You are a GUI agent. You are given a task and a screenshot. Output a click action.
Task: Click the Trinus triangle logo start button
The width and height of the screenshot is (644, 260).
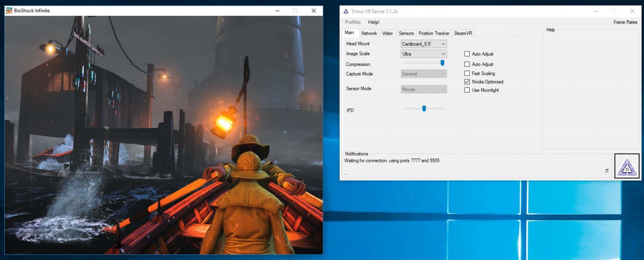click(x=627, y=166)
